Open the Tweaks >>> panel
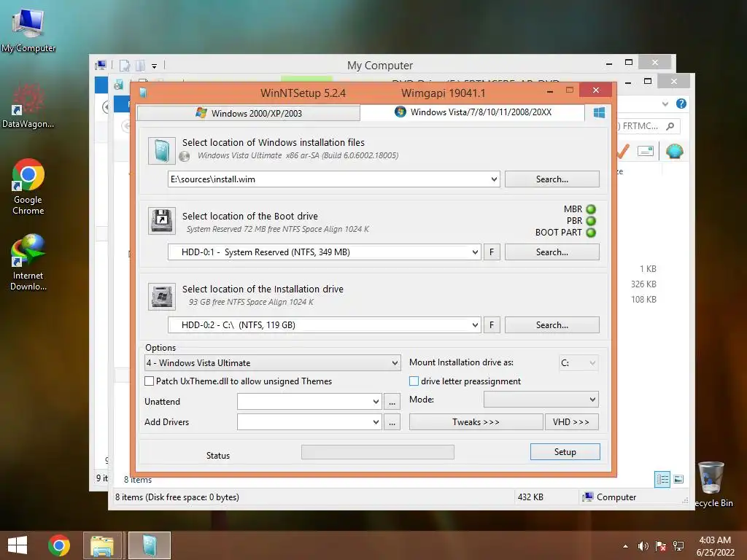Viewport: 747px width, 560px height. (x=476, y=422)
